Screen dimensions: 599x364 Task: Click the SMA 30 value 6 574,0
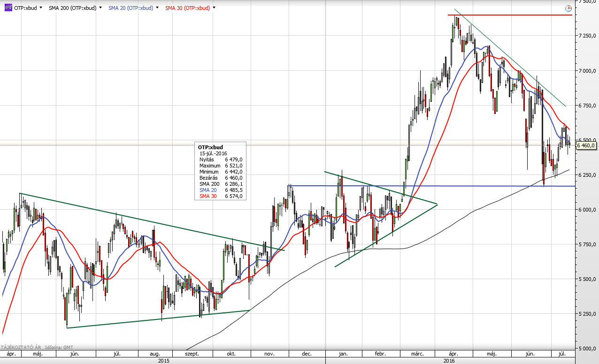[233, 196]
